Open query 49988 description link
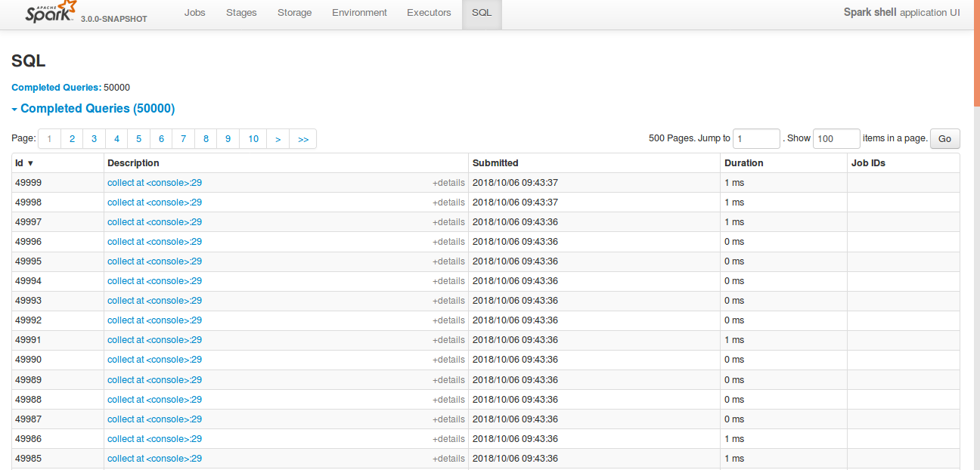Viewport: 980px width, 470px height. pos(154,400)
